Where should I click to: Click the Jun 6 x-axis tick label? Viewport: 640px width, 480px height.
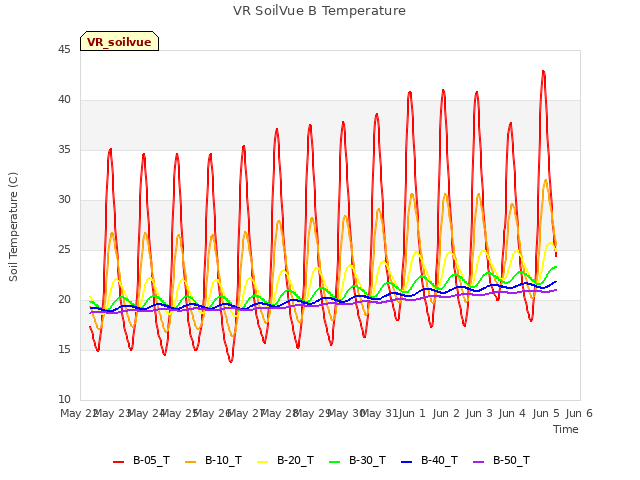click(579, 413)
